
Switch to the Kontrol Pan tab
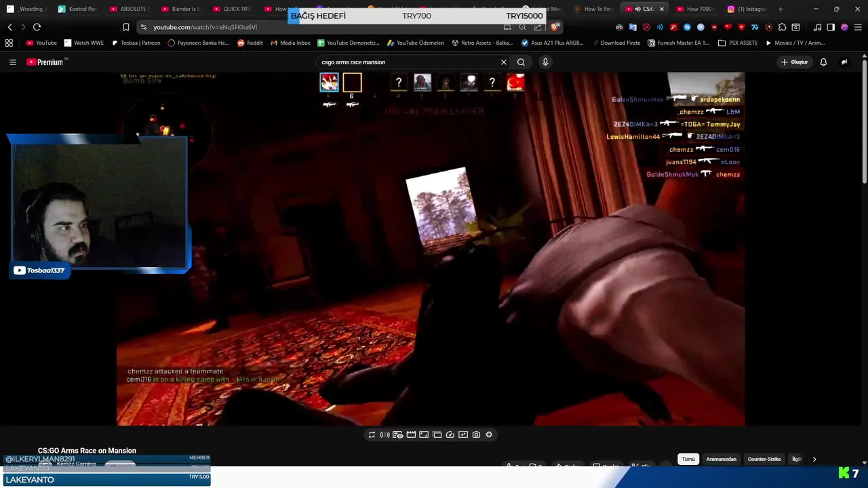tap(78, 9)
